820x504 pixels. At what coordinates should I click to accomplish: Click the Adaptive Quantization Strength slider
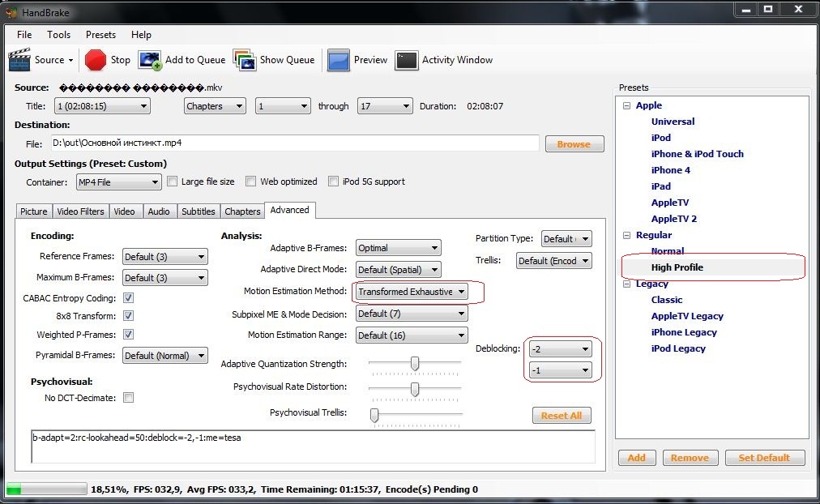414,363
